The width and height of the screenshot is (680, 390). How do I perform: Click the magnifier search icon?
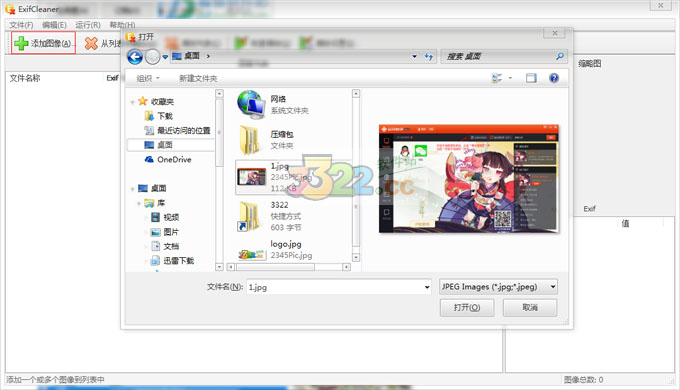point(560,56)
